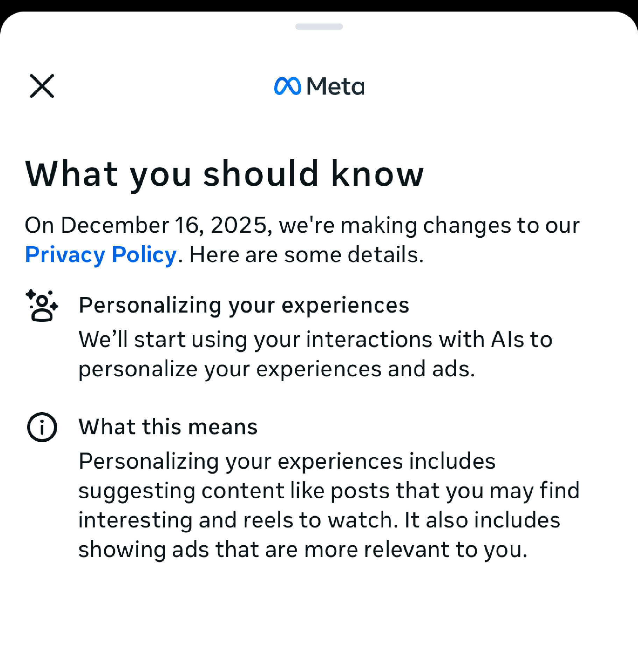Close the Meta privacy notice sheet
The height and width of the screenshot is (672, 638).
tap(42, 86)
